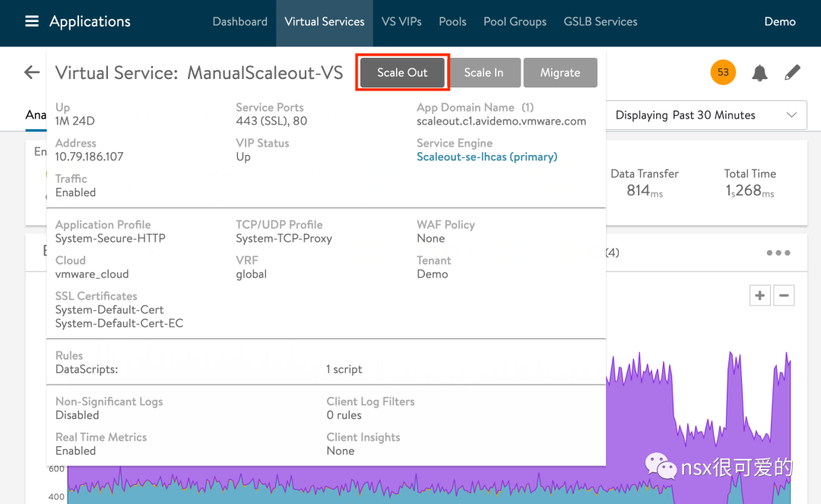Click System-Default-Cert-EC certificate
The width and height of the screenshot is (821, 504).
[x=119, y=323]
